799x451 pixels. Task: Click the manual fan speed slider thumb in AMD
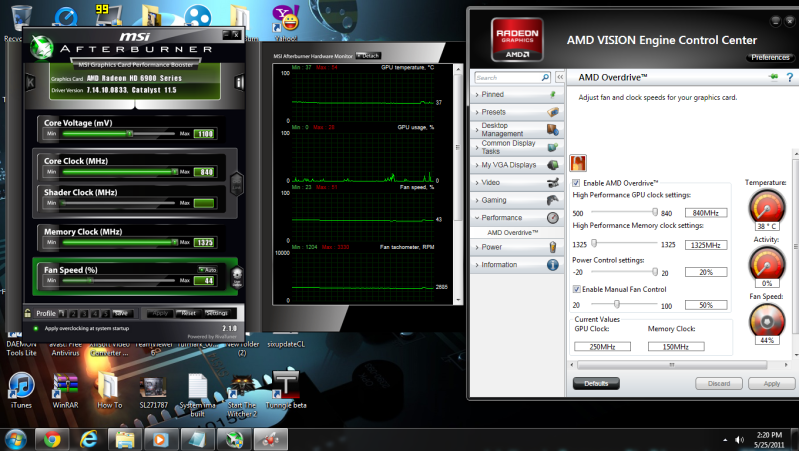coord(617,304)
